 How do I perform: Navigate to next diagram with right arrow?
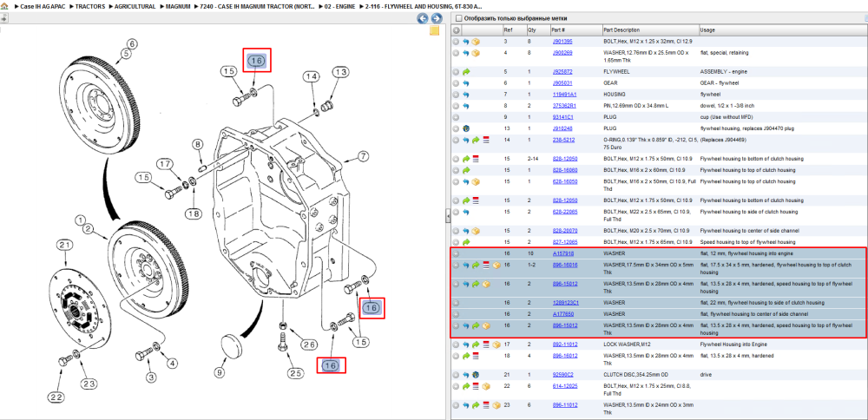(x=437, y=19)
